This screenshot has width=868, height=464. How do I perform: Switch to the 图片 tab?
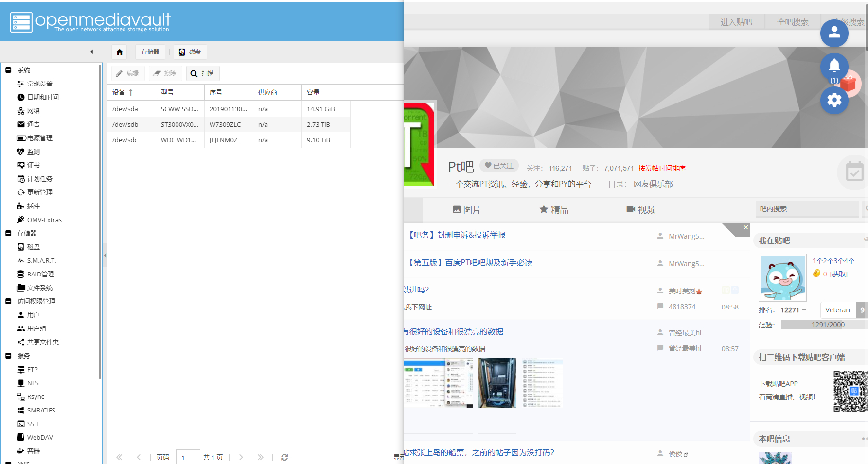pos(467,209)
